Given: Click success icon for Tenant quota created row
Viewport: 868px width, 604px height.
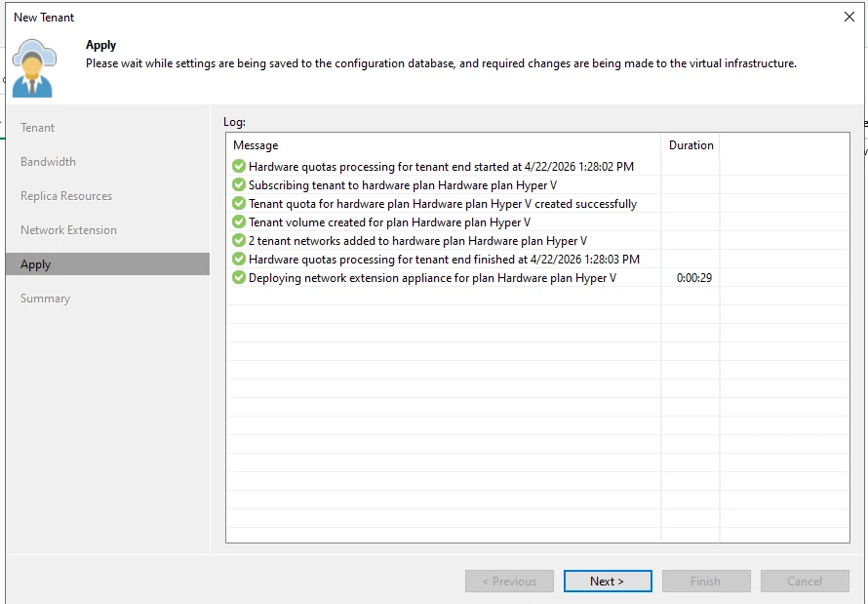Looking at the screenshot, I should [x=239, y=203].
